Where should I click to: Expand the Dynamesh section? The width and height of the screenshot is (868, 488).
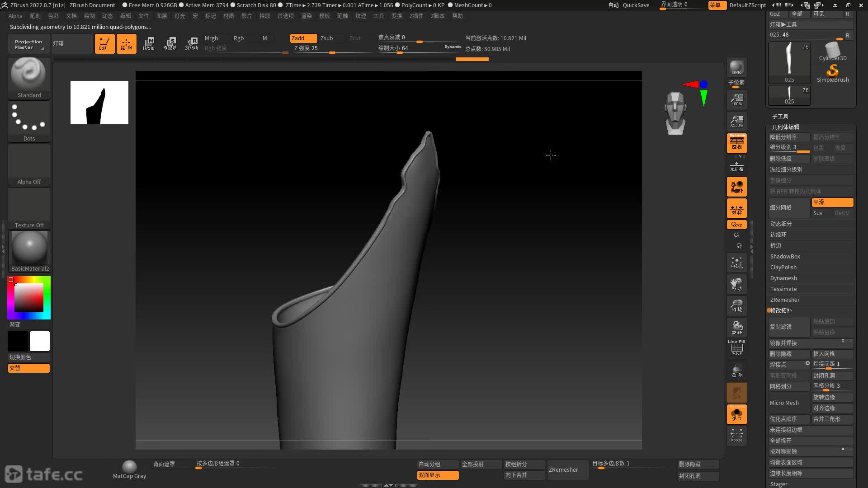(x=783, y=278)
